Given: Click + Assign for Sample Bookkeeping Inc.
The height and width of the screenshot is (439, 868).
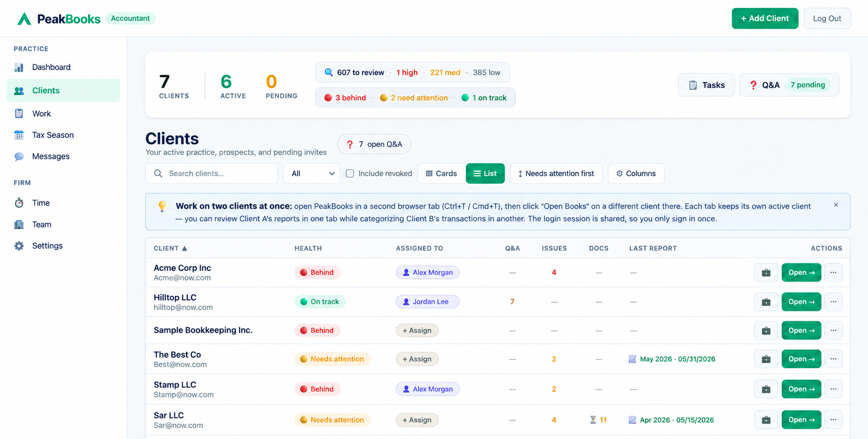Looking at the screenshot, I should click(417, 331).
